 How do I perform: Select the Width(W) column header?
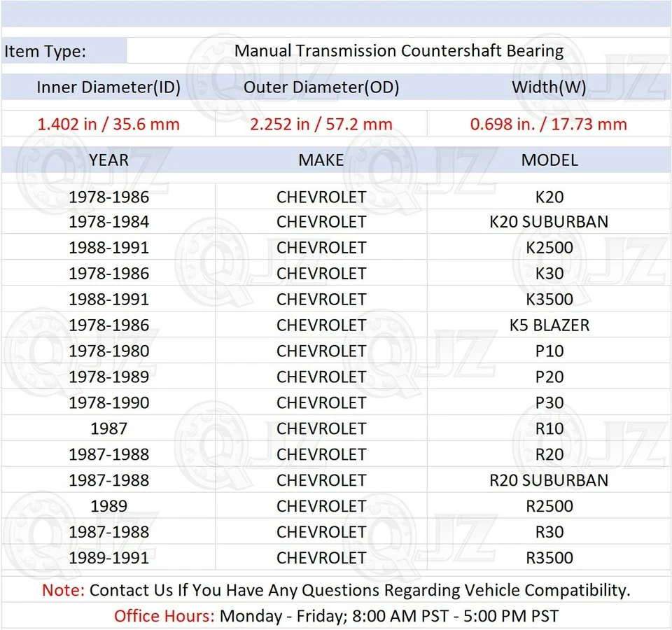point(549,87)
